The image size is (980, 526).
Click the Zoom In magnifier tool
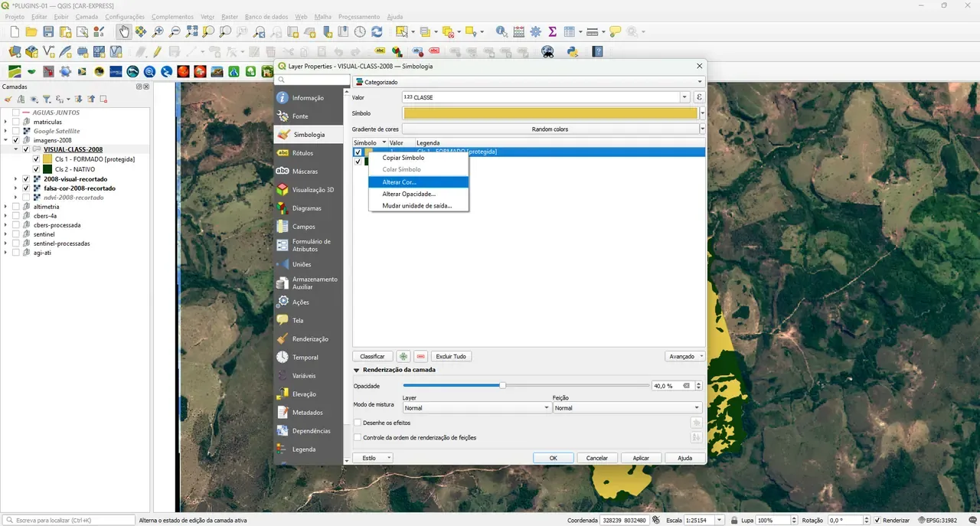(x=158, y=32)
